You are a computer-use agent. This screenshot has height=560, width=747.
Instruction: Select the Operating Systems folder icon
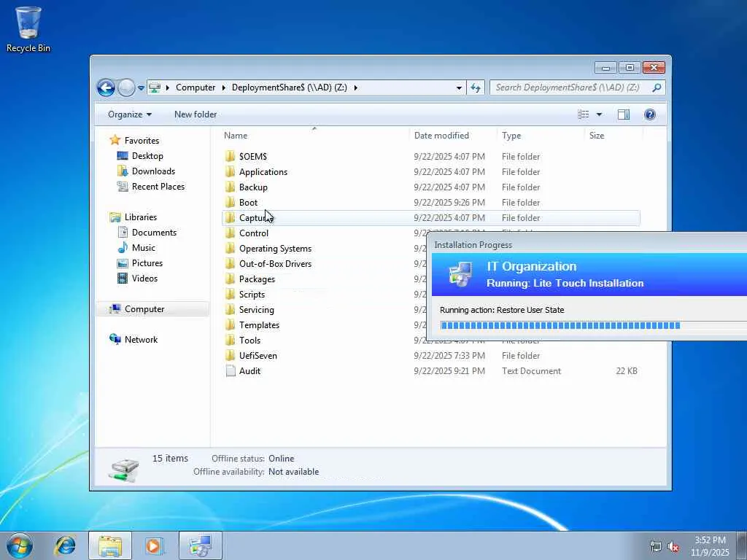coord(230,248)
